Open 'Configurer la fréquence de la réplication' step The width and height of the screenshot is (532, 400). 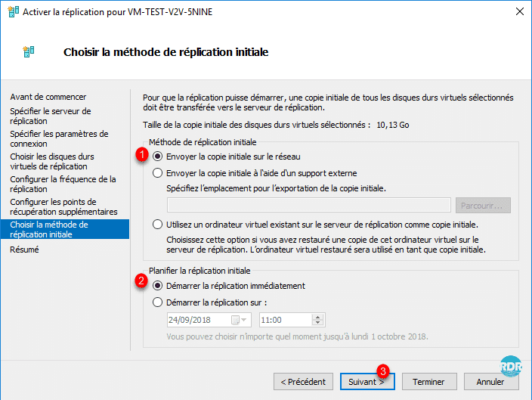pyautogui.click(x=63, y=184)
